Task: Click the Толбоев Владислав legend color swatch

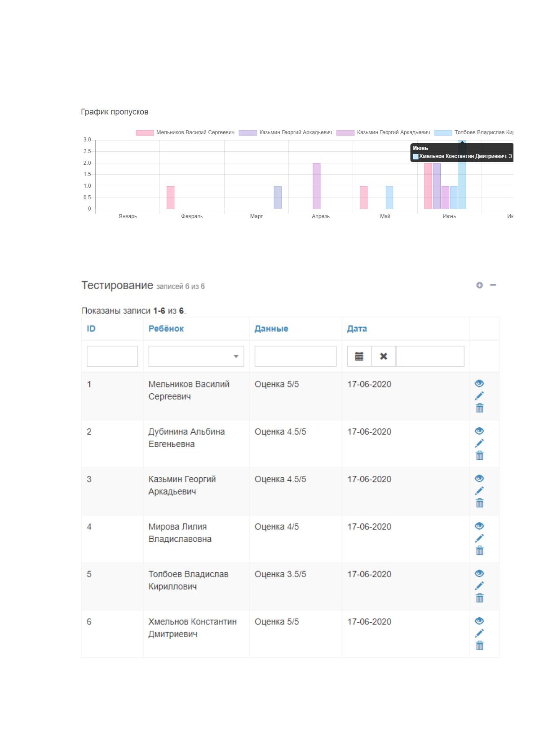Action: (443, 132)
